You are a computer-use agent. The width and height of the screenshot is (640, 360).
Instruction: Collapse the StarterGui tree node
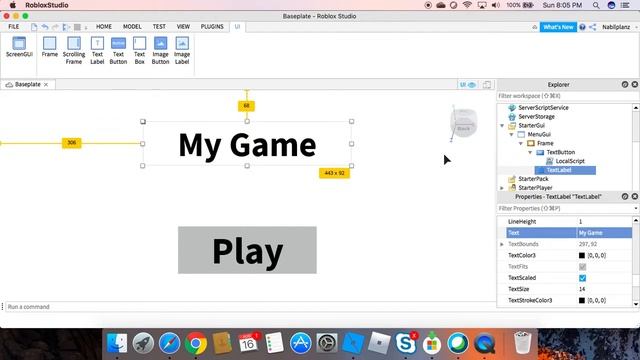(x=502, y=126)
